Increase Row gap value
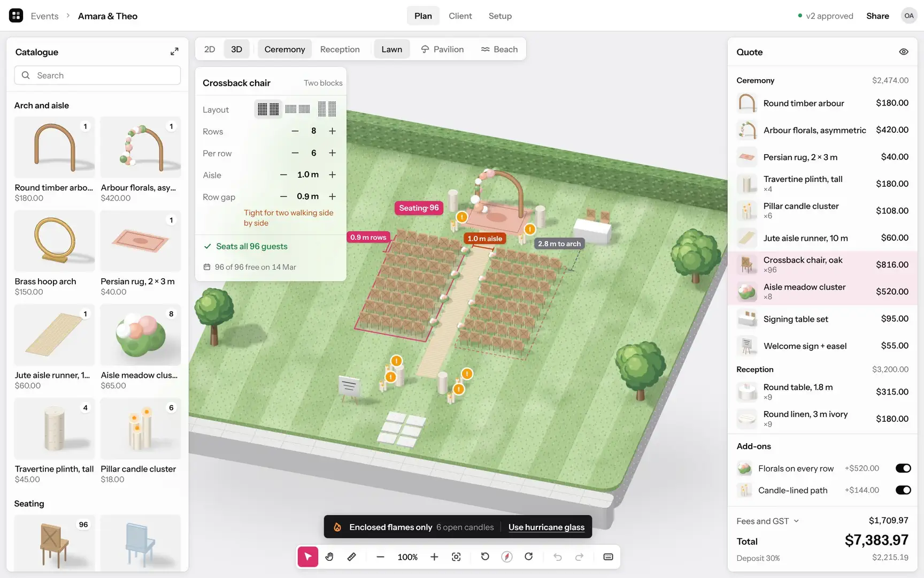924x578 pixels. [x=332, y=196]
